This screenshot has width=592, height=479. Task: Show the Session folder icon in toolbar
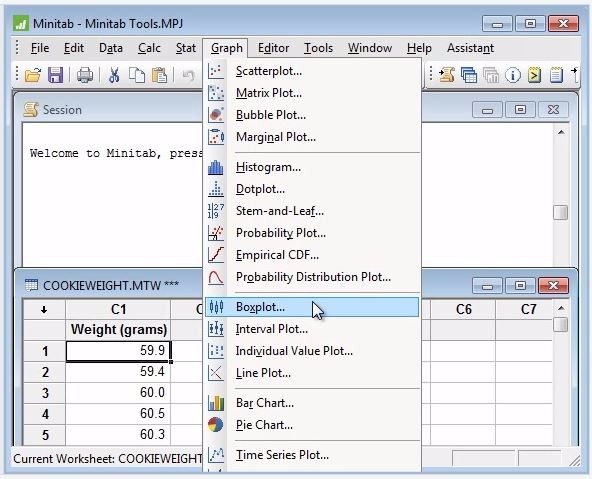point(447,75)
